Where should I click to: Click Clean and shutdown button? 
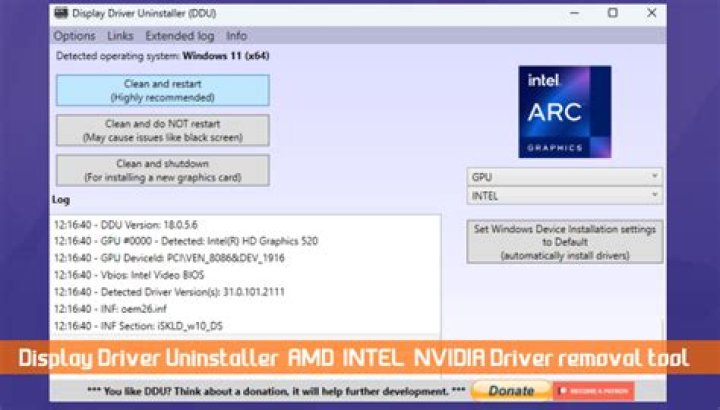[x=163, y=170]
